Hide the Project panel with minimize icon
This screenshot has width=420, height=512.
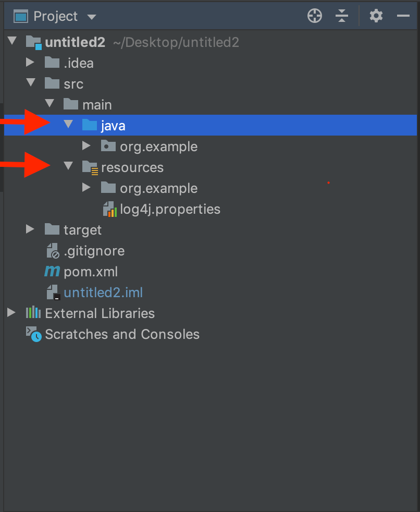pyautogui.click(x=404, y=16)
